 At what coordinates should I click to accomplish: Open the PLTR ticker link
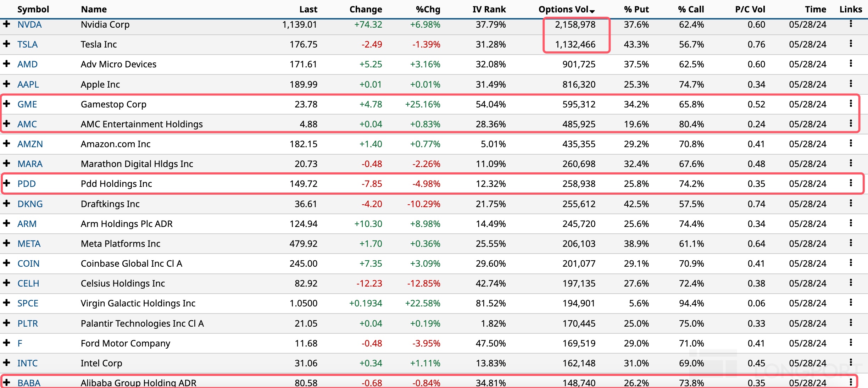click(28, 323)
